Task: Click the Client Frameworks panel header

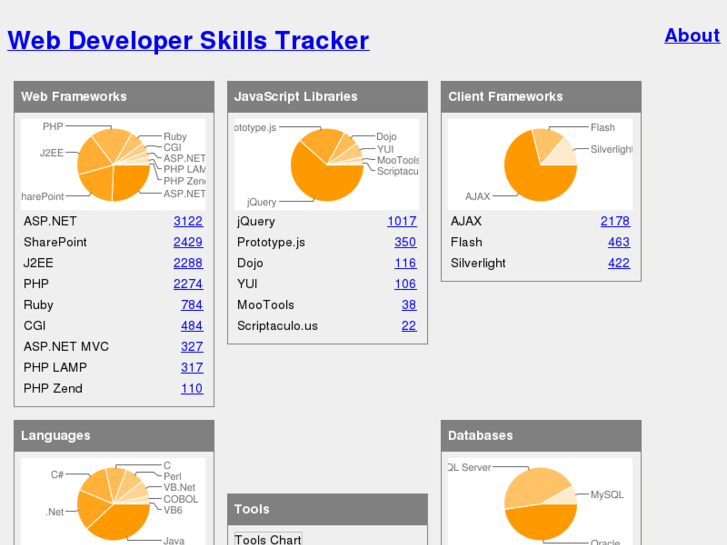Action: 541,97
